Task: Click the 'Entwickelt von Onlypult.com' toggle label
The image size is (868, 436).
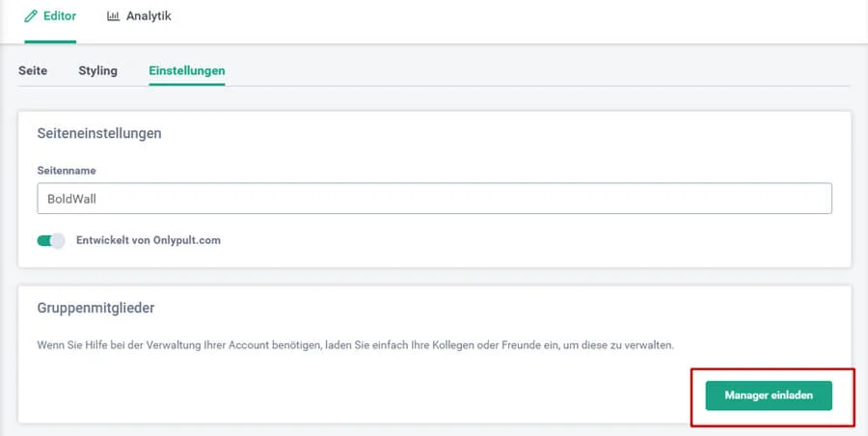Action: [148, 240]
